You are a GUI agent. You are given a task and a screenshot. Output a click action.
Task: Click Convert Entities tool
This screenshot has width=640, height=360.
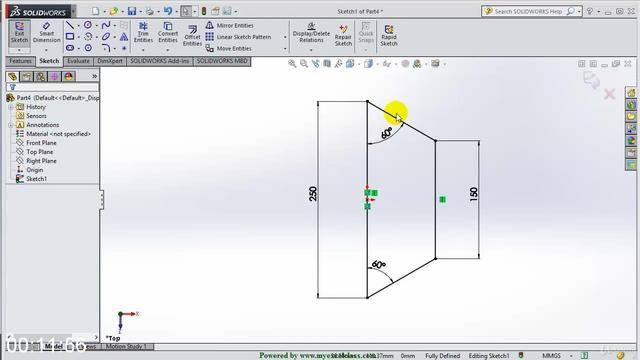pyautogui.click(x=168, y=33)
